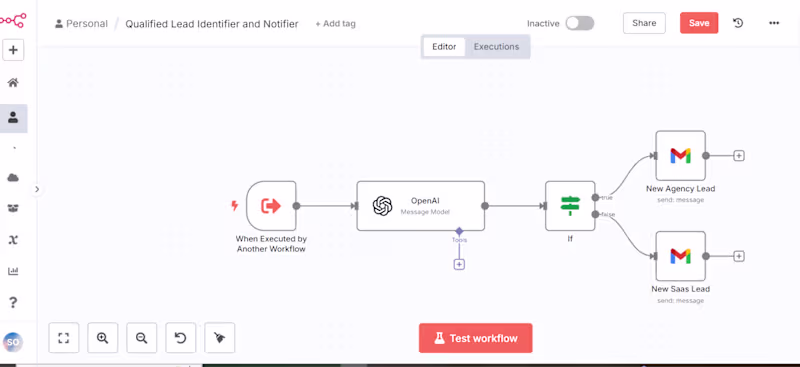
Task: Open the workflow history icon
Action: (738, 23)
